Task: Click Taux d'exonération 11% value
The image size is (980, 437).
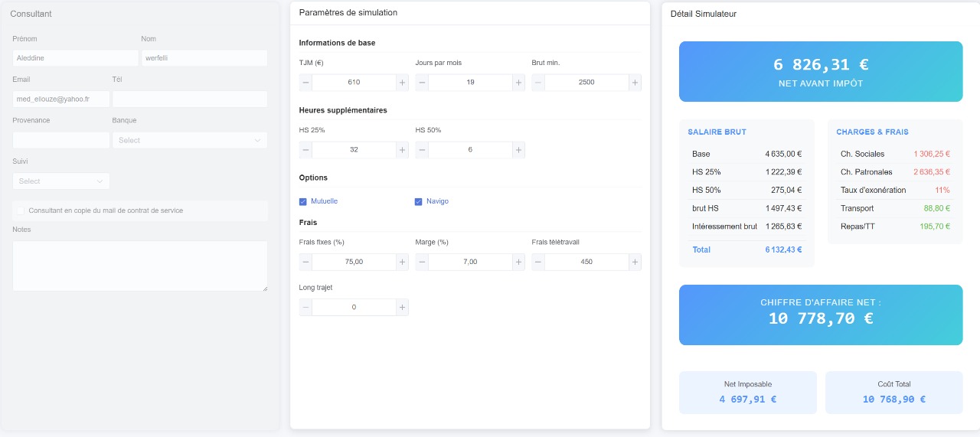Action: (x=942, y=191)
